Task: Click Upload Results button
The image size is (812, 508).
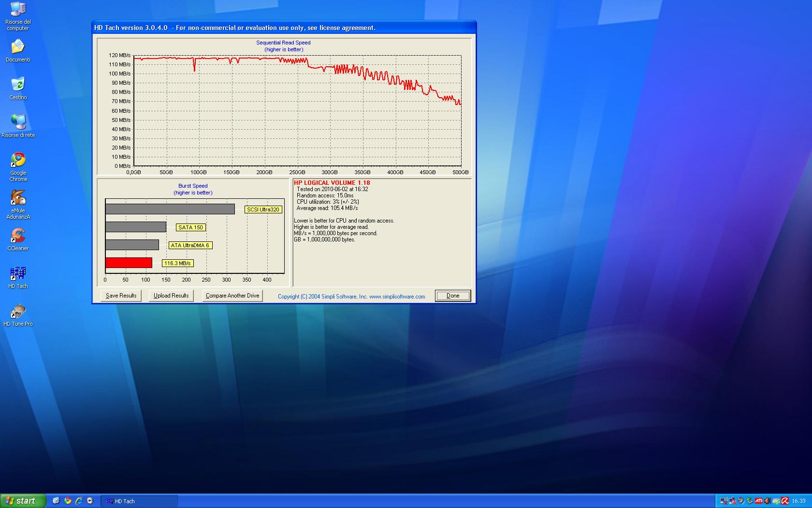Action: point(171,296)
